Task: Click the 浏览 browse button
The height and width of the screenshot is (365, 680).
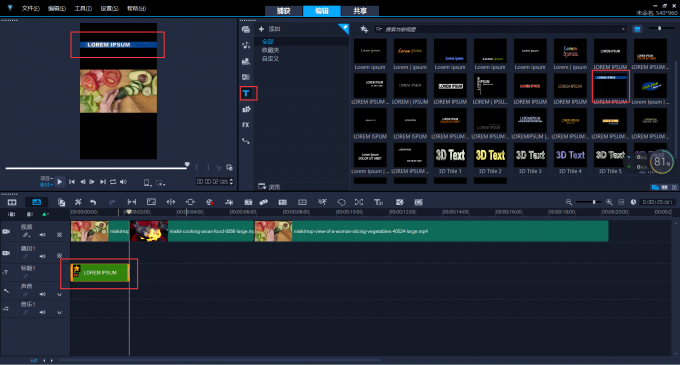Action: point(269,187)
